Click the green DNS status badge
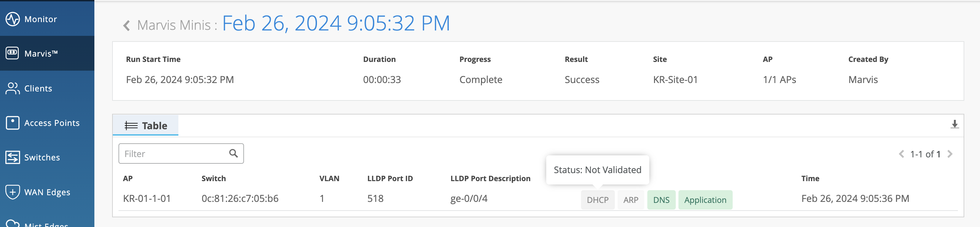The height and width of the screenshot is (227, 980). coord(661,200)
